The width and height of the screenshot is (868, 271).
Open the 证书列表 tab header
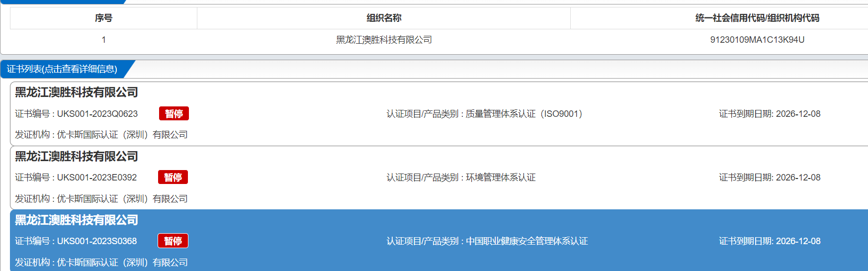coord(62,69)
